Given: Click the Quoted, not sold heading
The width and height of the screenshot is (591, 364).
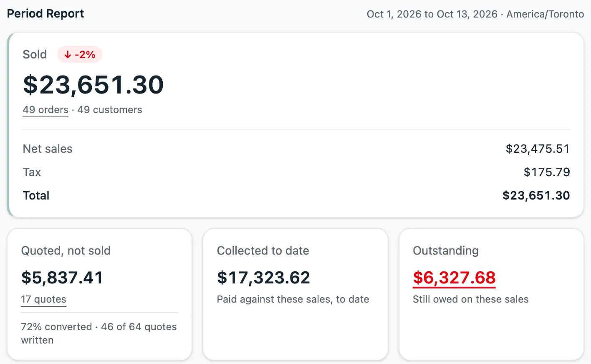Looking at the screenshot, I should pyautogui.click(x=66, y=251).
